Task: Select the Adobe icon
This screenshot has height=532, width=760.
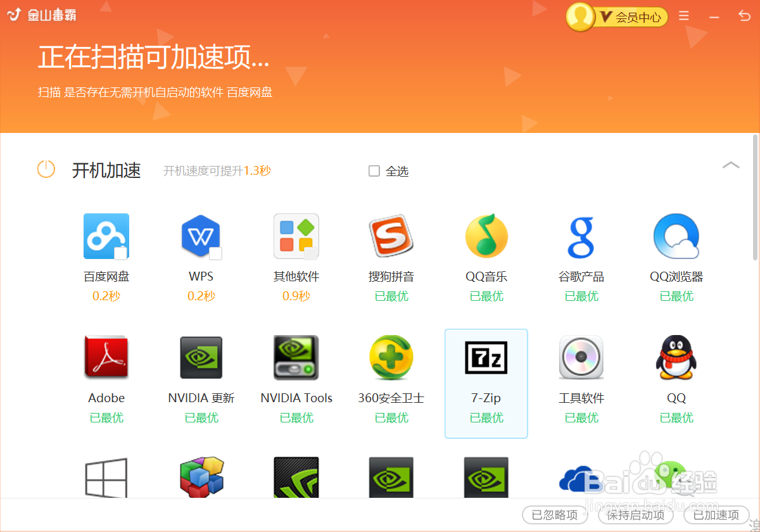Action: point(106,358)
